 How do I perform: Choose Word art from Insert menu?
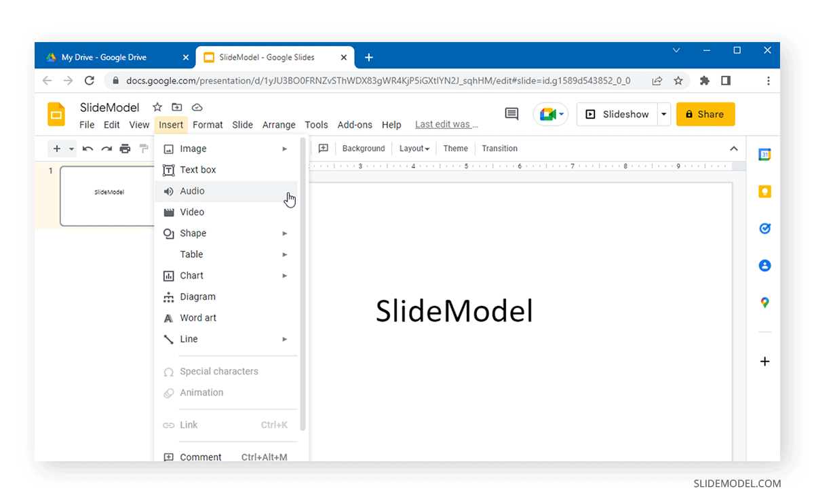[x=227, y=317]
